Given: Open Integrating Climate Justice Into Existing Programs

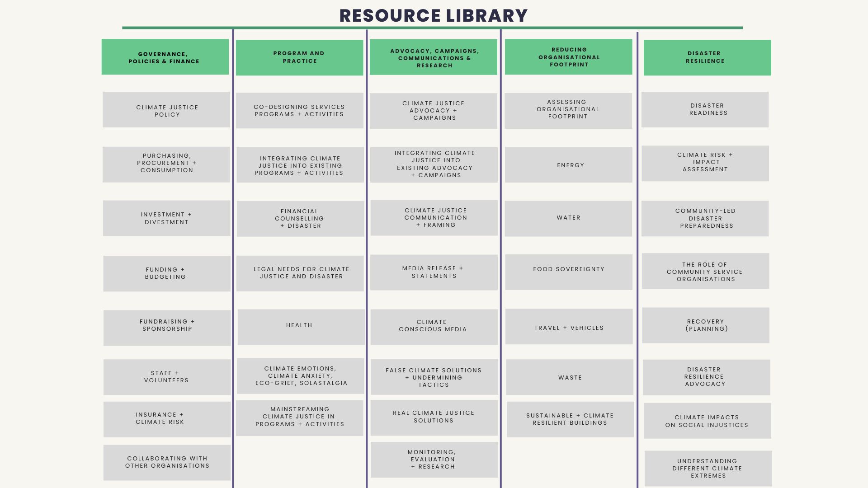Looking at the screenshot, I should [300, 164].
